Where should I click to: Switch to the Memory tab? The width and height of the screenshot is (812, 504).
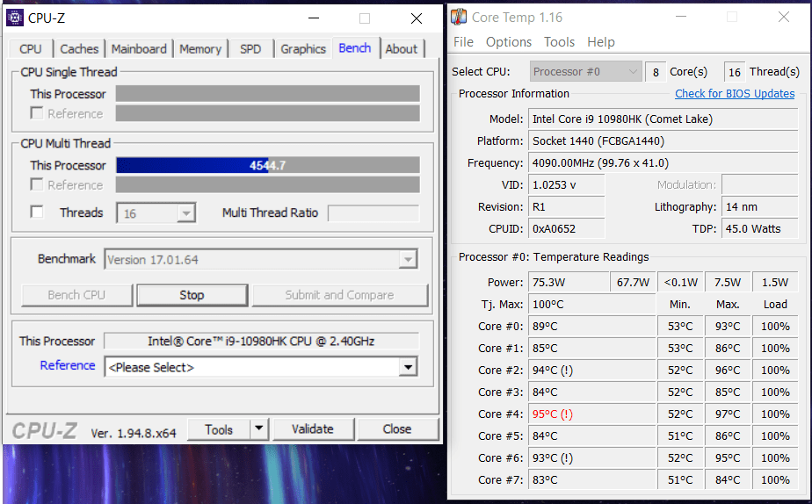[200, 49]
